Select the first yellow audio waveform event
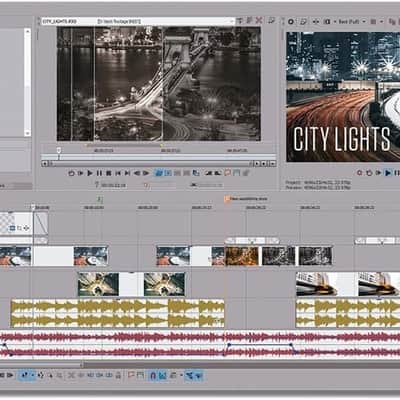400x400 pixels. [x=117, y=313]
